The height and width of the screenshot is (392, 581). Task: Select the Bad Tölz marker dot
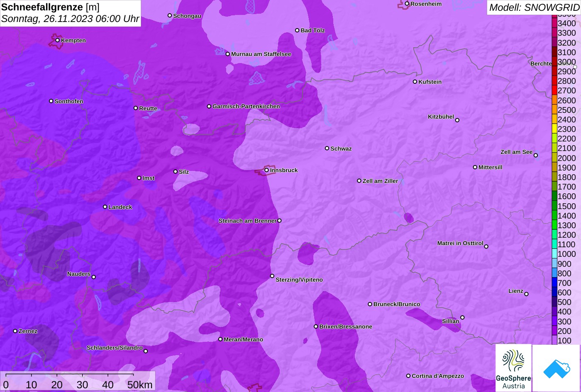pyautogui.click(x=297, y=30)
